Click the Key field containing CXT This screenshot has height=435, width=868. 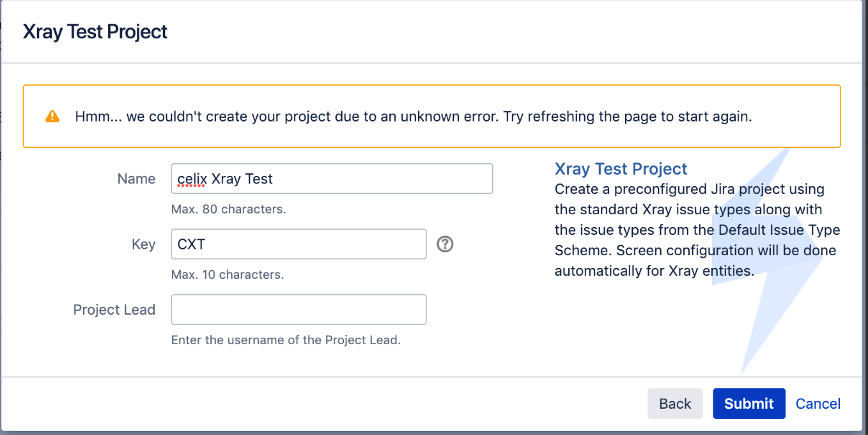coord(298,244)
